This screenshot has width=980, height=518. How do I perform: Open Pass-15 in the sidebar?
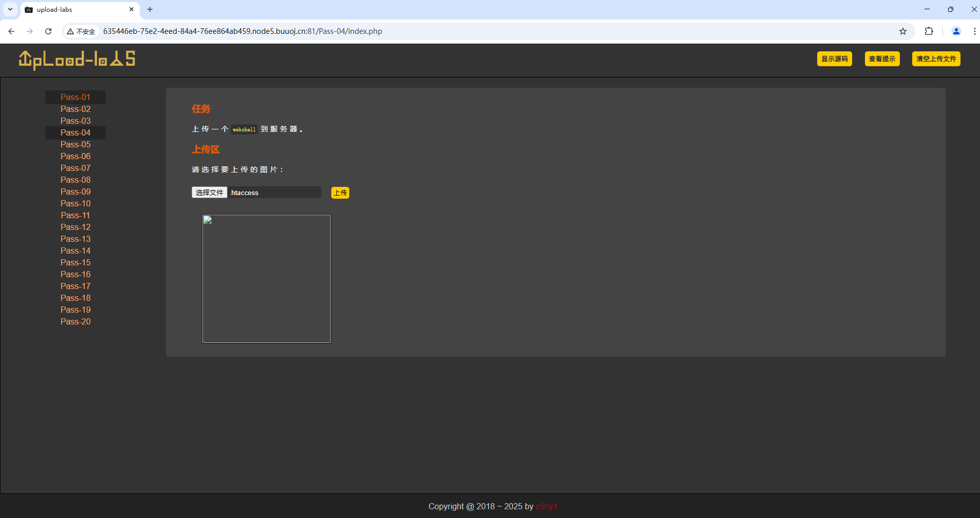click(76, 262)
